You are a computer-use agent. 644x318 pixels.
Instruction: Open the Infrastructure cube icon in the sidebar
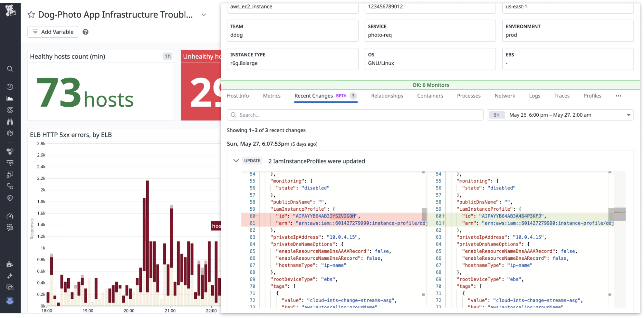click(10, 133)
